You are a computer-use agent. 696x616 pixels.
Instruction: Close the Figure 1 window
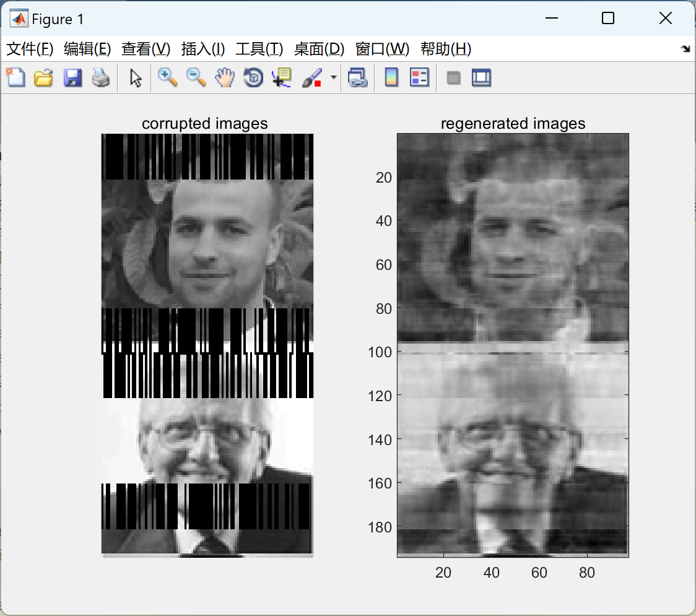coord(666,18)
